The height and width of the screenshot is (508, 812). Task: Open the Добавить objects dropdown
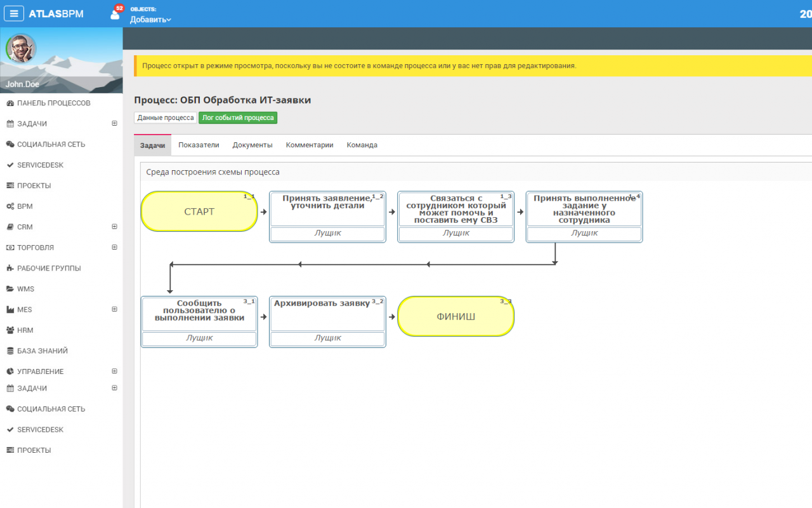tap(150, 20)
